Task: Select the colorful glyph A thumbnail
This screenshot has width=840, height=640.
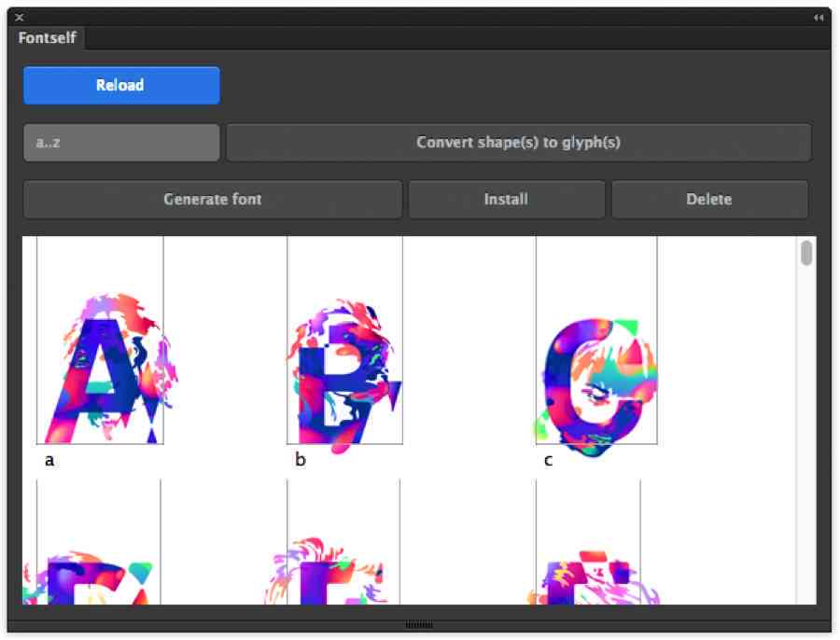Action: pyautogui.click(x=105, y=369)
